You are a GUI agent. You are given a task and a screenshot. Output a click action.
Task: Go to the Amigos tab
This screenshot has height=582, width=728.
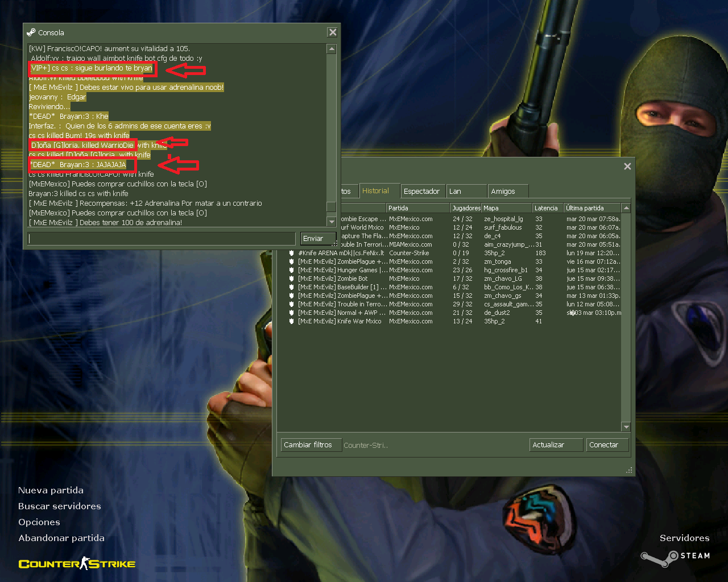pos(508,192)
